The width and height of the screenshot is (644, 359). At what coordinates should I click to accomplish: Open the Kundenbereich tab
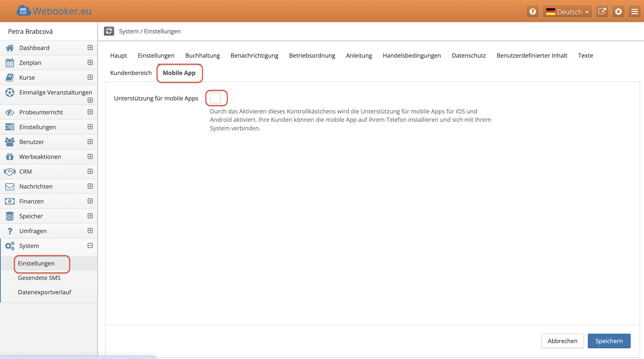tap(131, 73)
